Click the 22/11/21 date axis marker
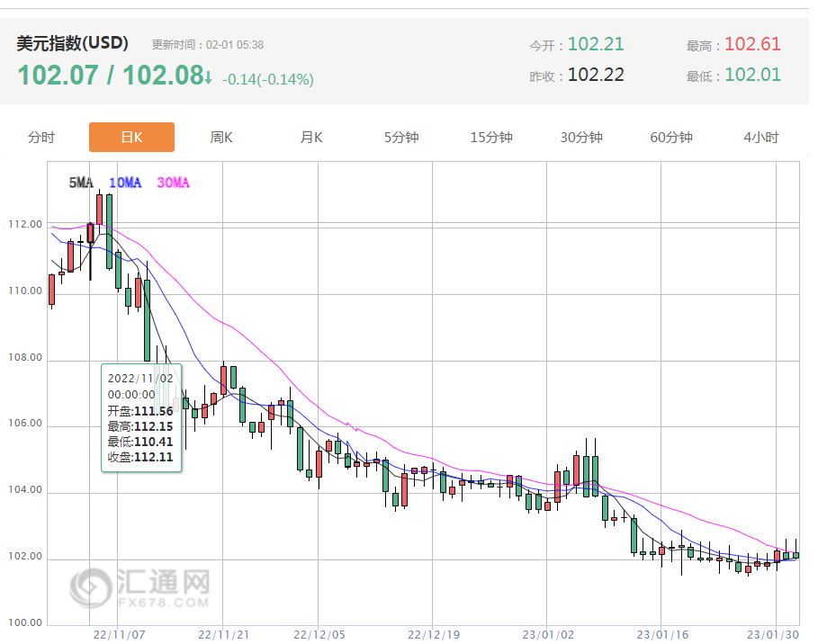 223,634
